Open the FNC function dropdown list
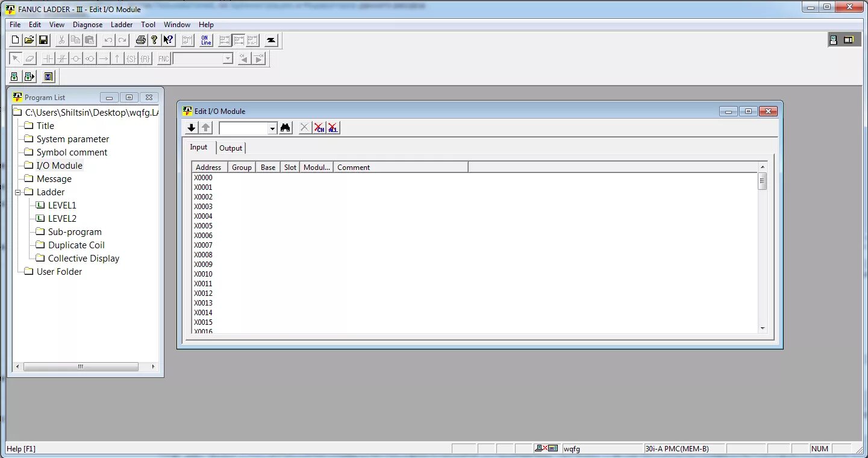The width and height of the screenshot is (868, 458). tap(228, 58)
